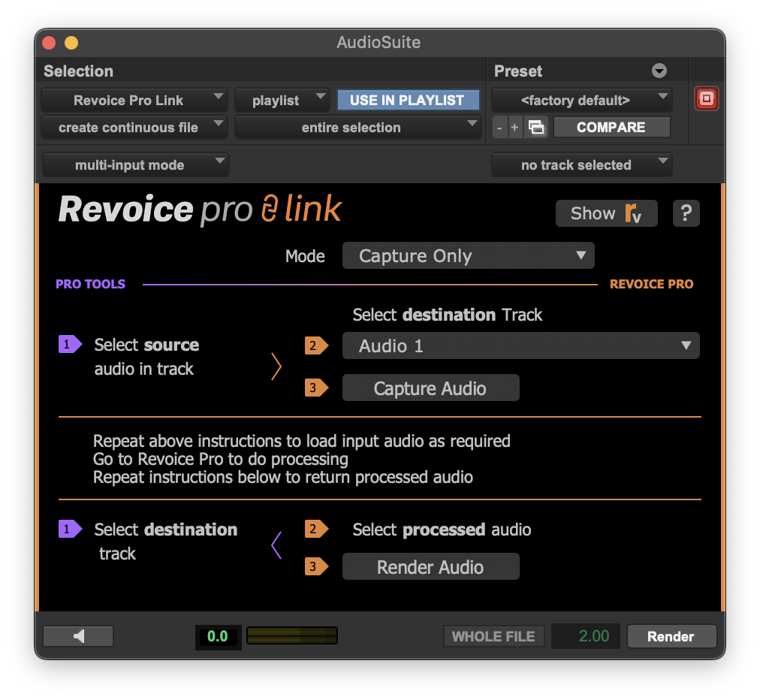Open the Preset menu circular arrow
The height and width of the screenshot is (700, 760).
(659, 71)
